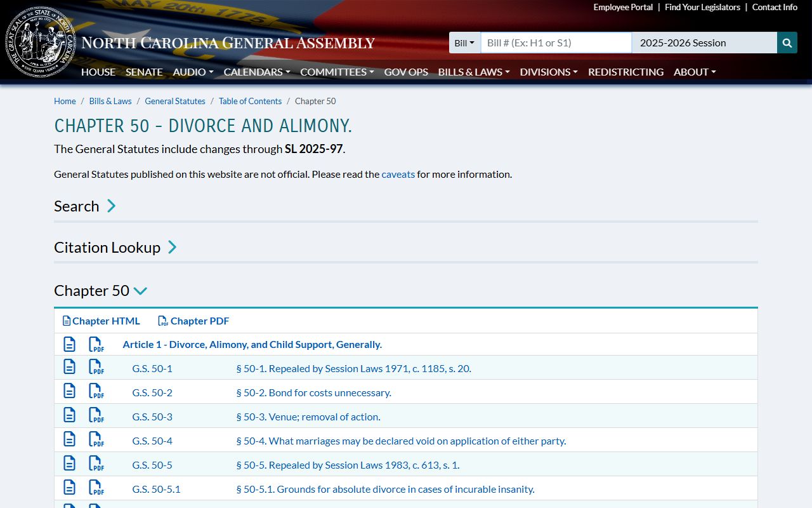812x508 pixels.
Task: Open the 2025-2026 Session selector
Action: (705, 43)
